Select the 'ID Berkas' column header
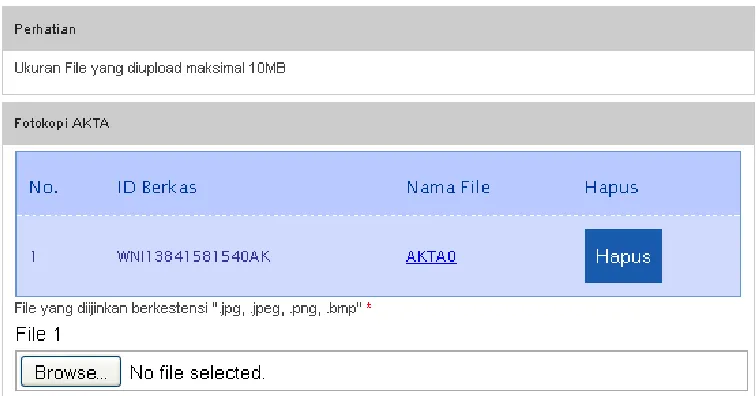The image size is (756, 396). [157, 187]
